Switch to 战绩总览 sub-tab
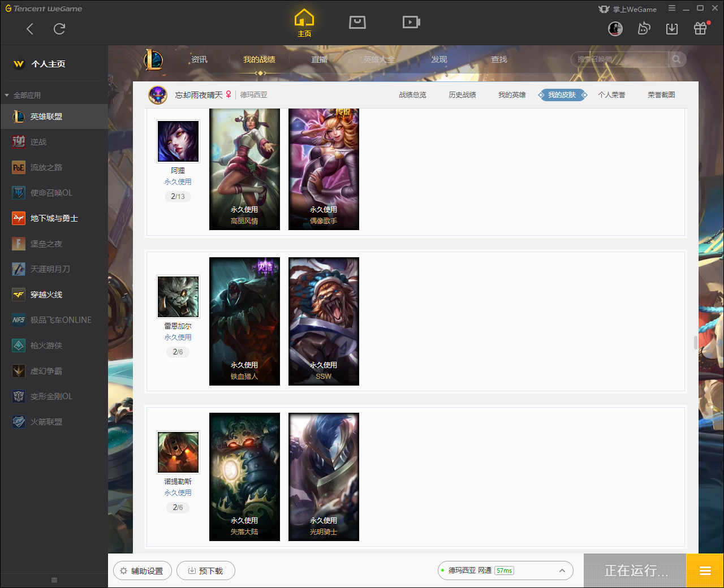This screenshot has width=724, height=588. coord(412,95)
